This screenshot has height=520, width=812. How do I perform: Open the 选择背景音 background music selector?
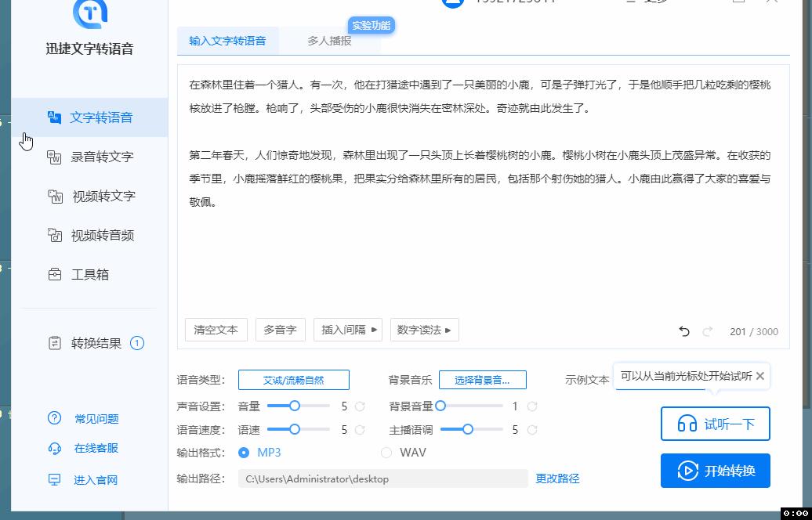point(481,380)
